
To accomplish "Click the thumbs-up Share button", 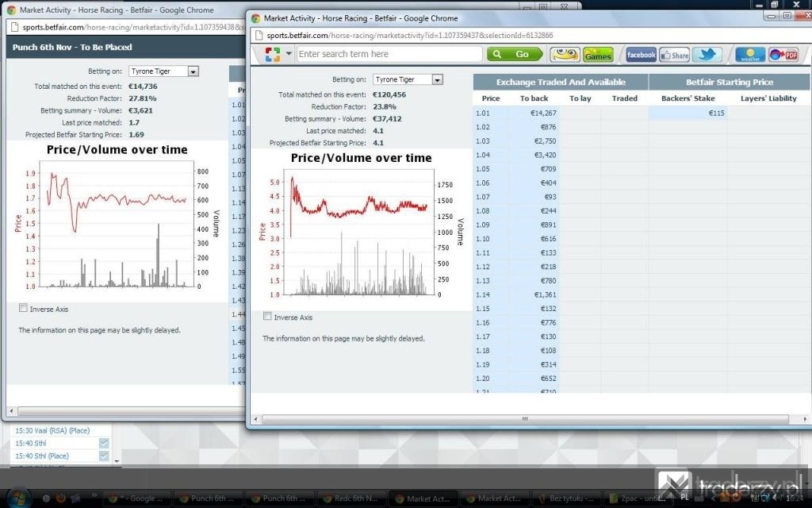I will [674, 55].
